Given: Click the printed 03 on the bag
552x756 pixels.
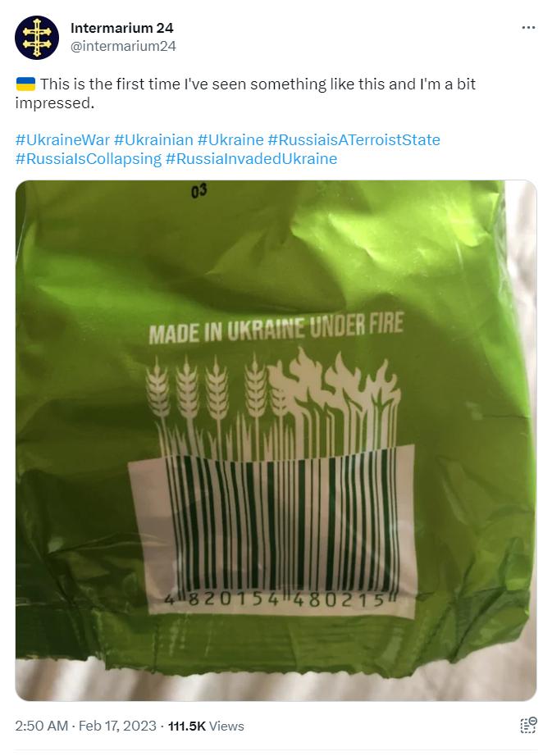Looking at the screenshot, I should coord(198,191).
